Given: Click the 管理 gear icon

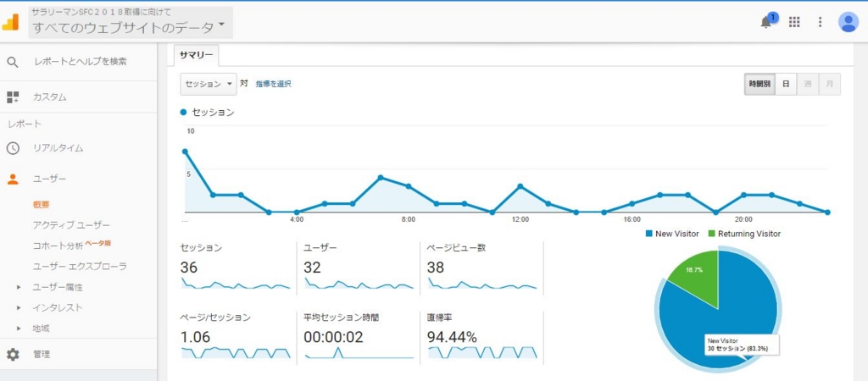Looking at the screenshot, I should pyautogui.click(x=13, y=355).
